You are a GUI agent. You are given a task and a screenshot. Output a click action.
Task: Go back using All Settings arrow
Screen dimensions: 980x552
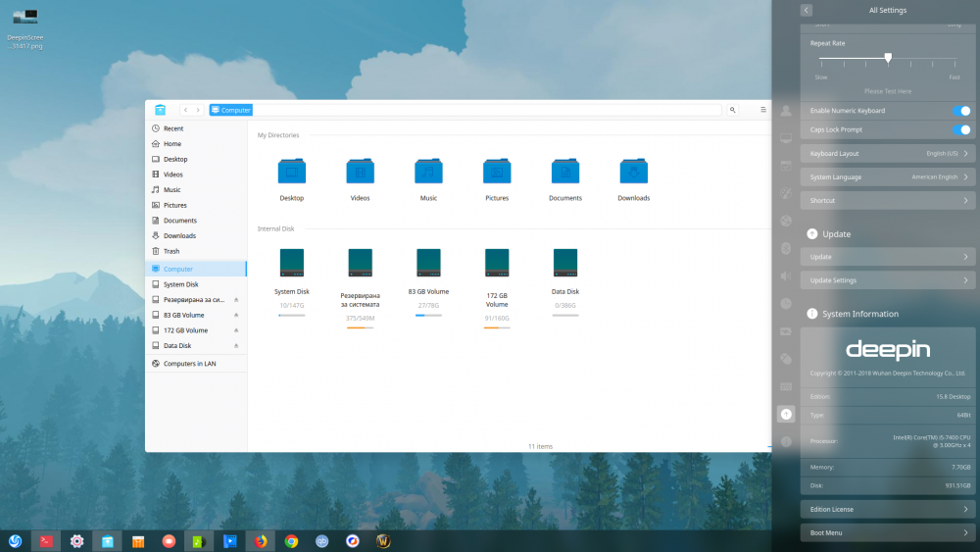pos(807,10)
